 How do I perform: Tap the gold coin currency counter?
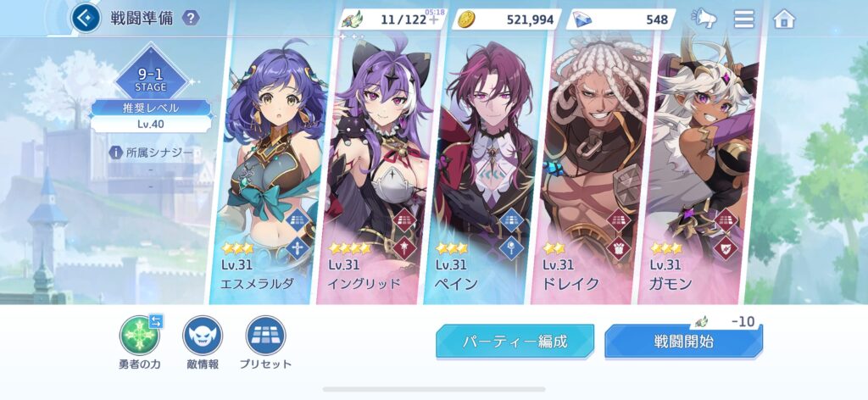[x=507, y=20]
